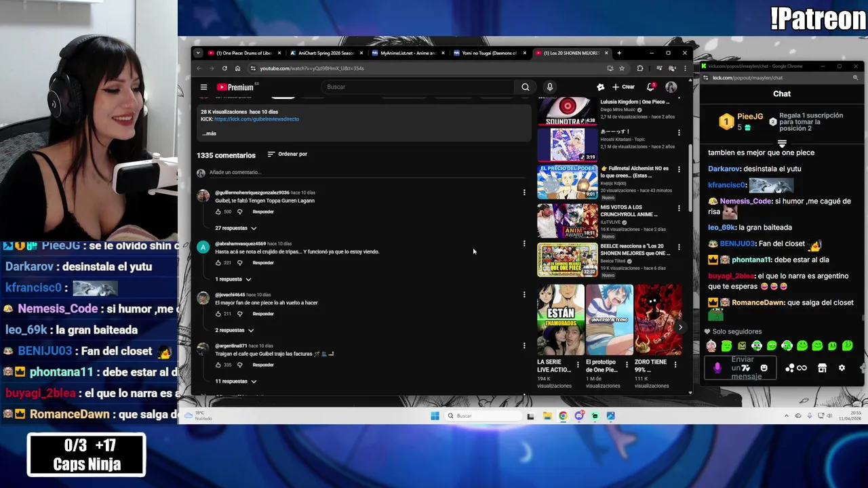Open LA SERIE LIVE ACTION short thumbnail
Screen dimensions: 868x488
click(x=560, y=320)
